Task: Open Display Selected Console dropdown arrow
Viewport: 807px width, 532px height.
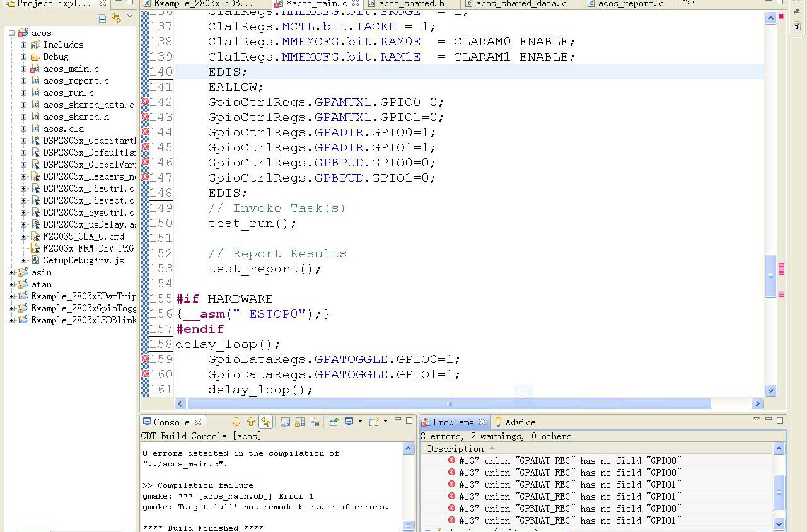Action: pos(360,422)
